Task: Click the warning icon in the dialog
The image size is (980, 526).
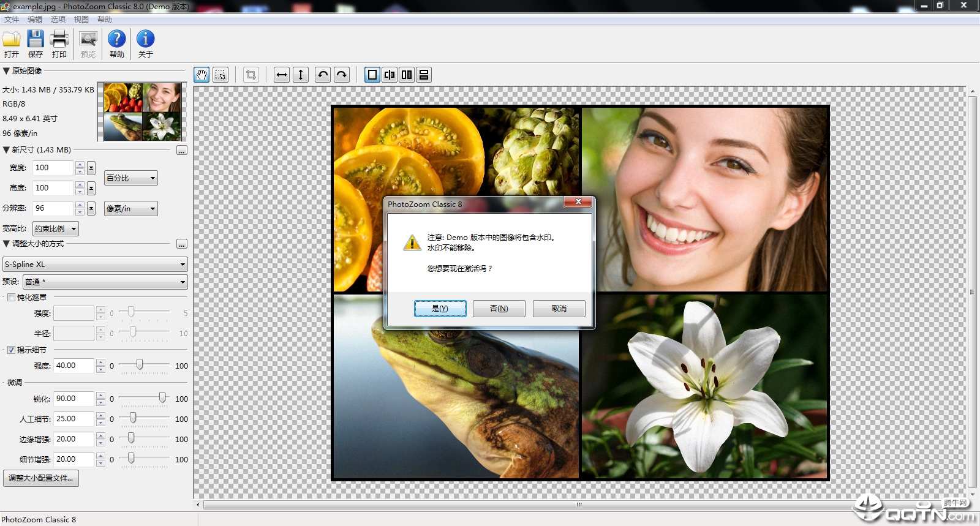Action: coord(412,242)
